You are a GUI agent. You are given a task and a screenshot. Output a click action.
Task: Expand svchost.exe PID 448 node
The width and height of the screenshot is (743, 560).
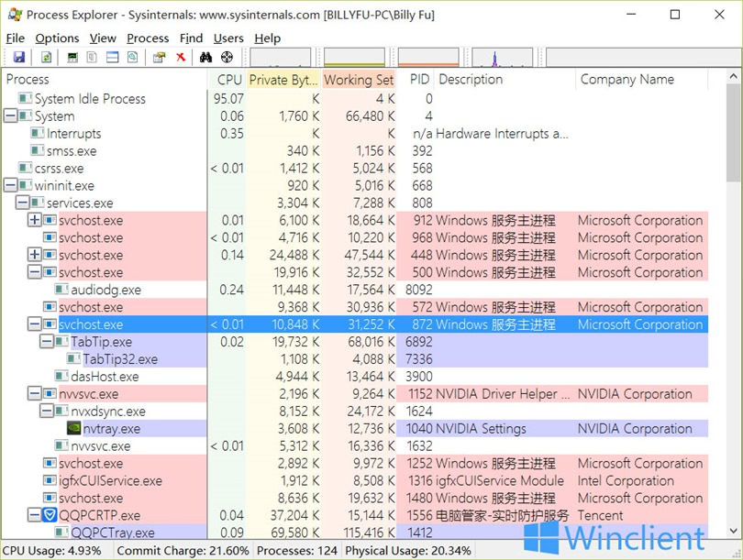[35, 255]
